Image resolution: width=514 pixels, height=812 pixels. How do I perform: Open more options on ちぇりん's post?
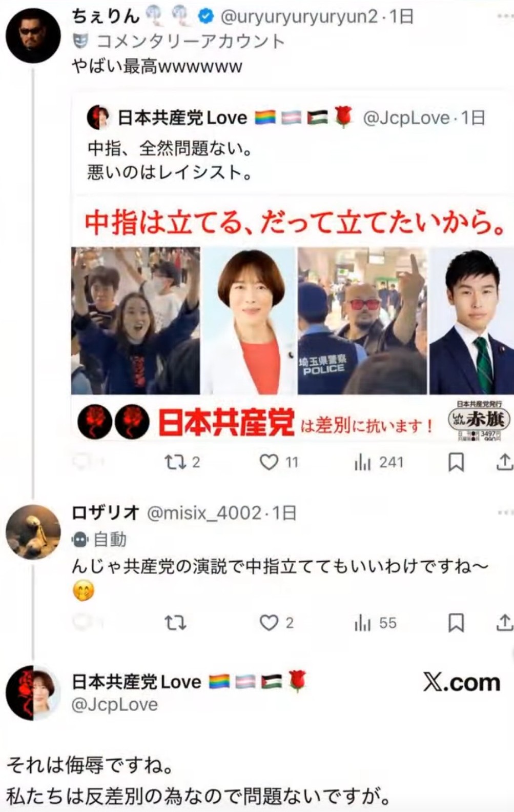(505, 16)
